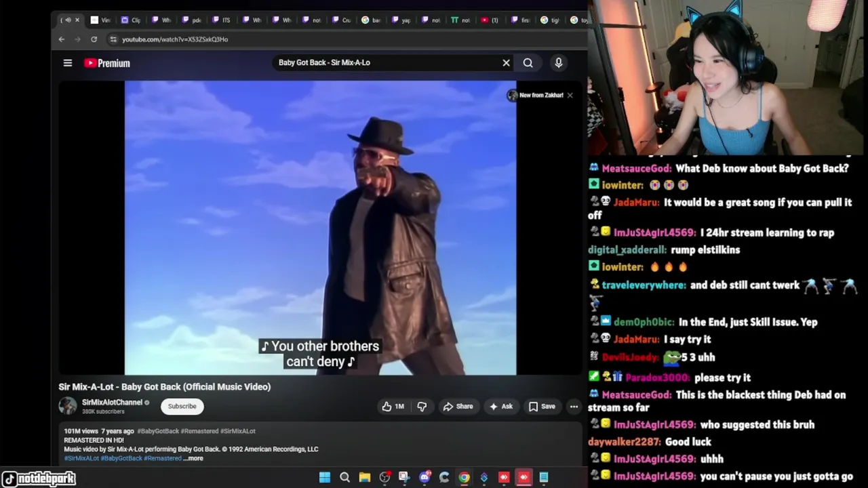Open OBS Studio from the taskbar
This screenshot has width=868, height=488.
tap(384, 477)
